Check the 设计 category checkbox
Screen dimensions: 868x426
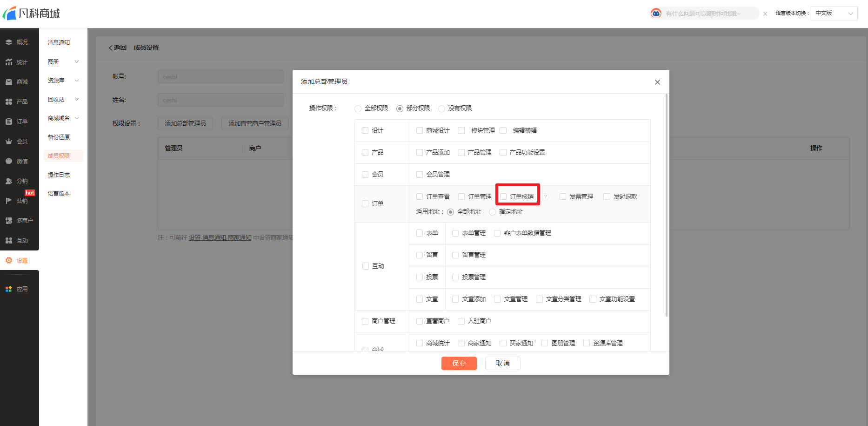pos(365,131)
